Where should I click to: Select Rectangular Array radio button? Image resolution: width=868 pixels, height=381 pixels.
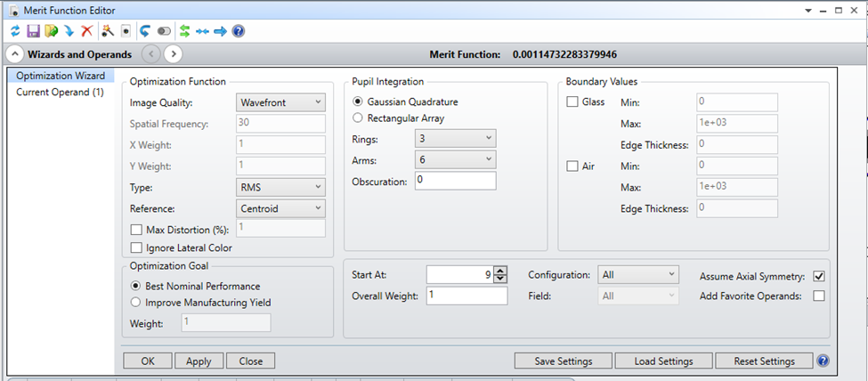click(x=358, y=118)
